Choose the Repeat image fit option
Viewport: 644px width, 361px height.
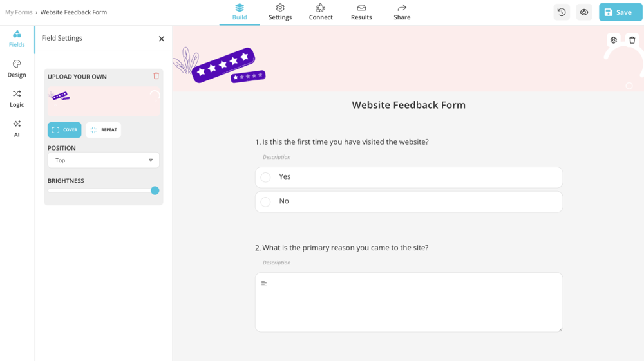point(103,130)
